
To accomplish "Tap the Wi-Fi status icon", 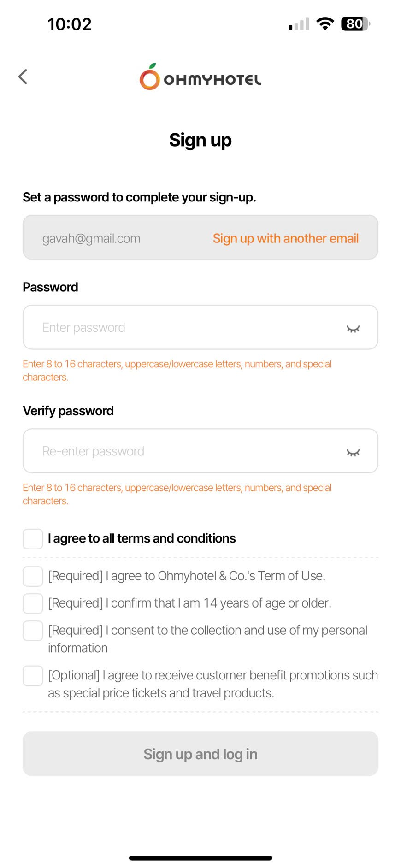I will click(x=325, y=24).
